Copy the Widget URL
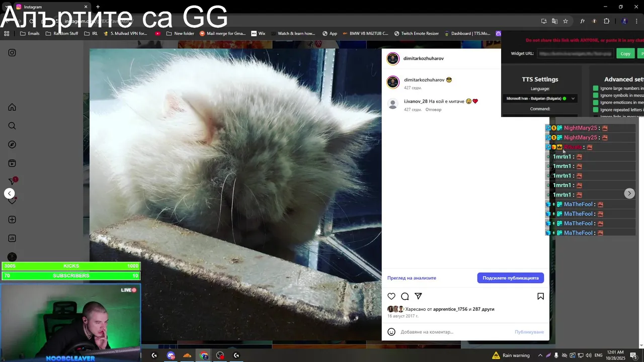This screenshot has width=644, height=362. (x=625, y=53)
